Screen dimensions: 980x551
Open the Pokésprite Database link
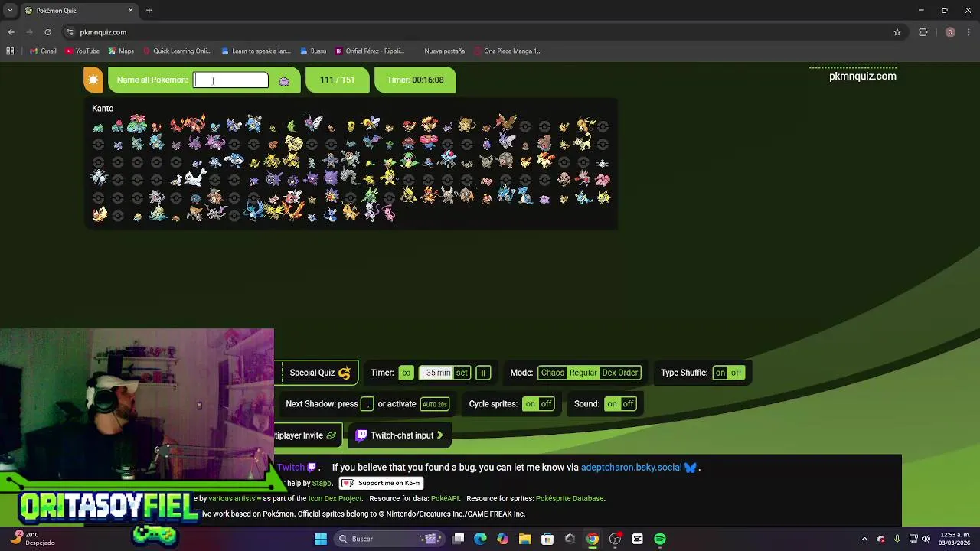[570, 498]
